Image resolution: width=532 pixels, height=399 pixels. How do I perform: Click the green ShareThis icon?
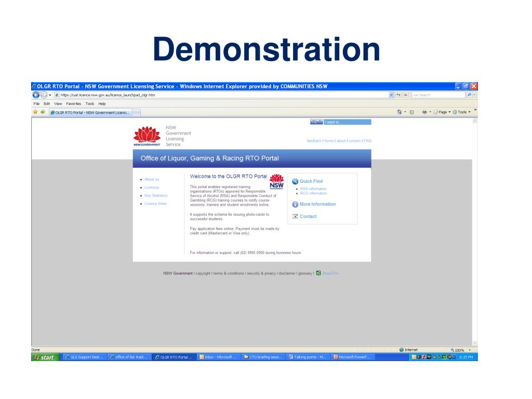(x=318, y=273)
